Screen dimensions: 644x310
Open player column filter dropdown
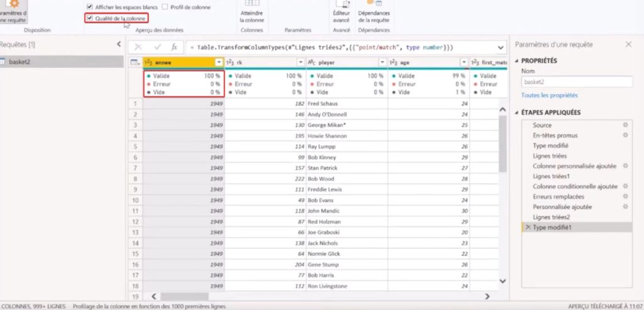click(x=382, y=62)
